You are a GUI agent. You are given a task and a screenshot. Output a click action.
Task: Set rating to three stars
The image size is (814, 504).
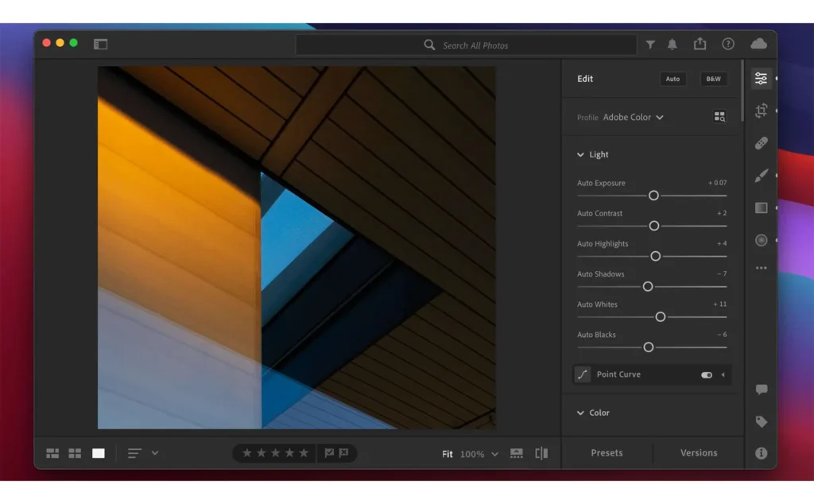[276, 453]
